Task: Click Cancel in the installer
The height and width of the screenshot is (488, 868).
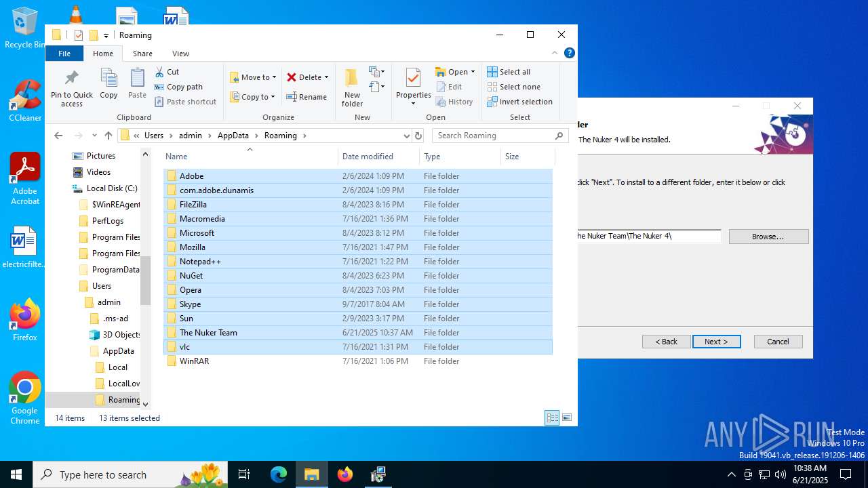Action: (778, 342)
